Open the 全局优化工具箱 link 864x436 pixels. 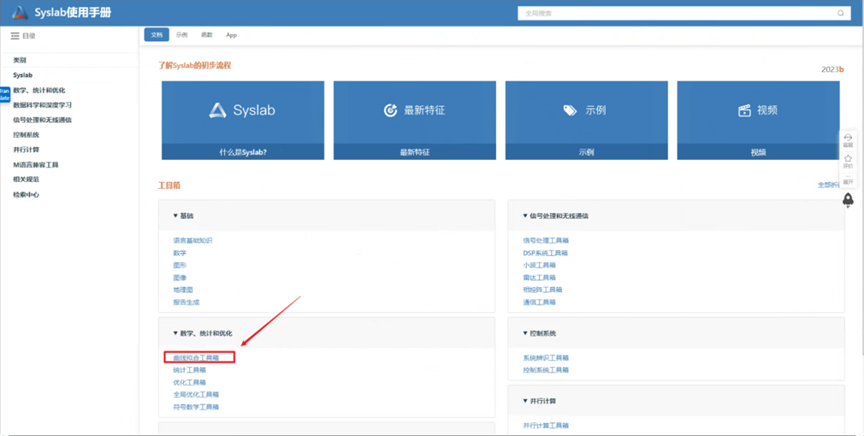pyautogui.click(x=196, y=395)
